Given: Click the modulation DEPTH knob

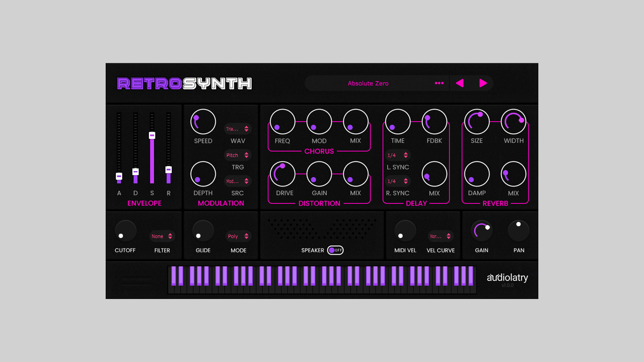Looking at the screenshot, I should tap(203, 174).
